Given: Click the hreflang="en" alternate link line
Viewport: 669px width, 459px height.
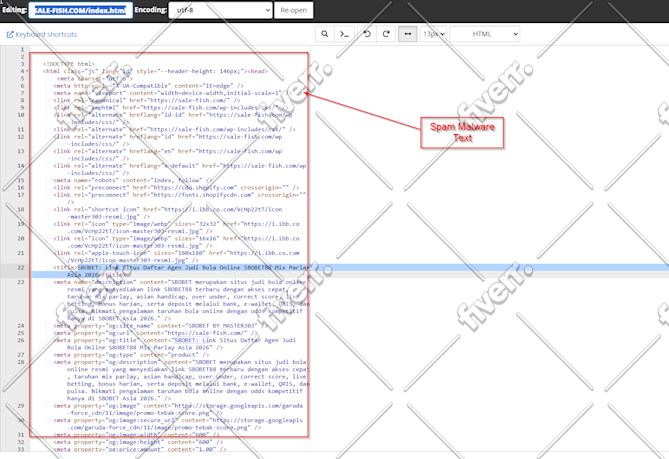Looking at the screenshot, I should pyautogui.click(x=168, y=155).
